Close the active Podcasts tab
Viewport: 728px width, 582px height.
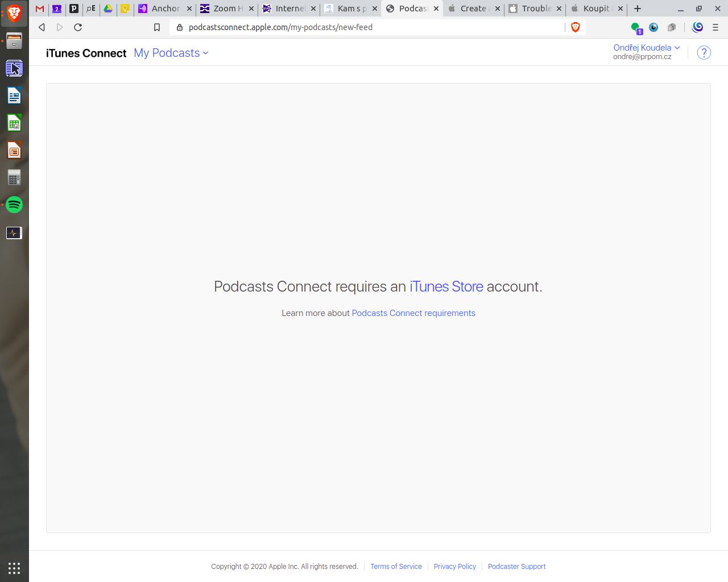(436, 9)
